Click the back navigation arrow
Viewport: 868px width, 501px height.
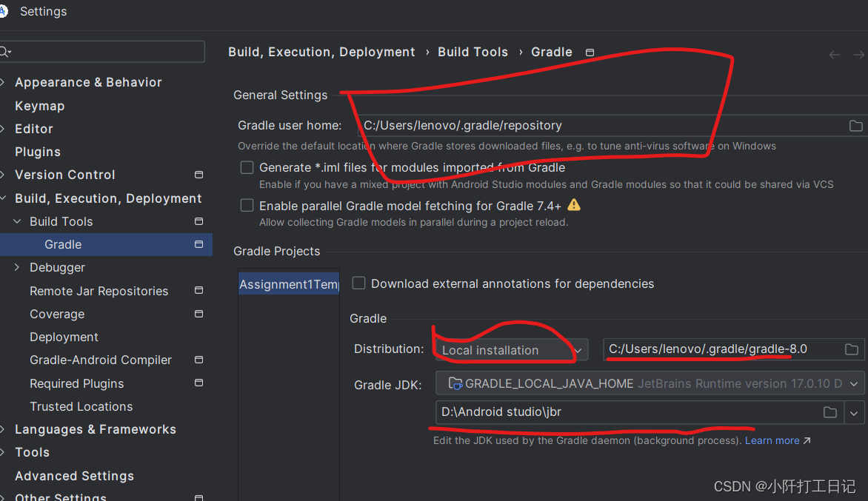834,54
